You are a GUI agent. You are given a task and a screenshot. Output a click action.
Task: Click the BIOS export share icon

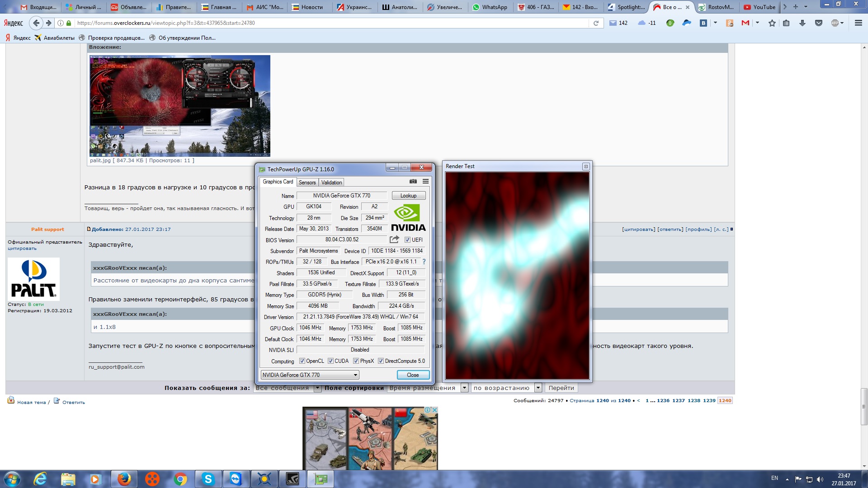394,239
